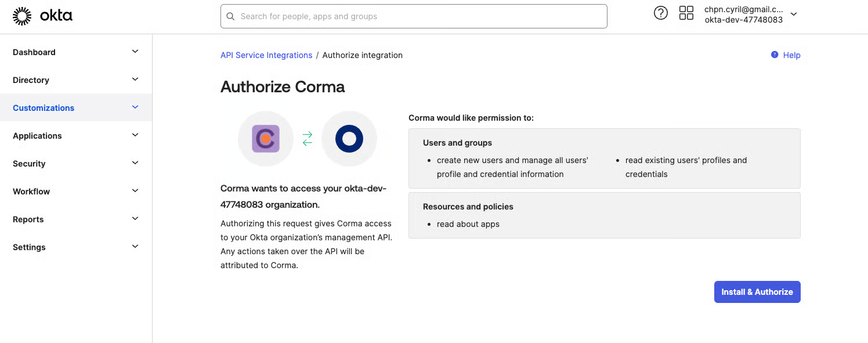Select Applications in the sidebar
The width and height of the screenshot is (868, 343).
coord(37,136)
